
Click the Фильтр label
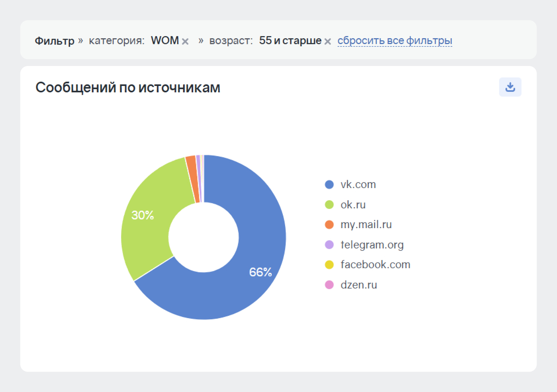(55, 41)
